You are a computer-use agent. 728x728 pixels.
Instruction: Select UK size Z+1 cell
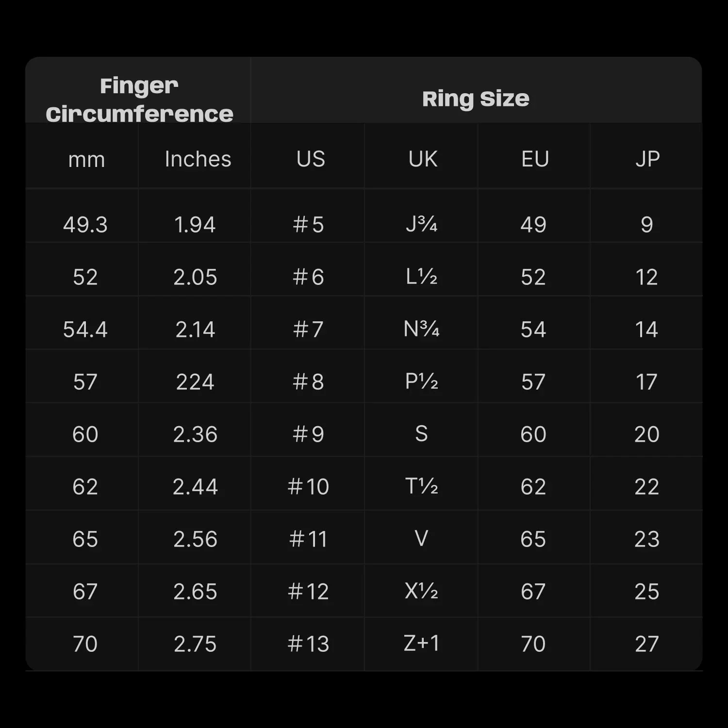tap(421, 644)
